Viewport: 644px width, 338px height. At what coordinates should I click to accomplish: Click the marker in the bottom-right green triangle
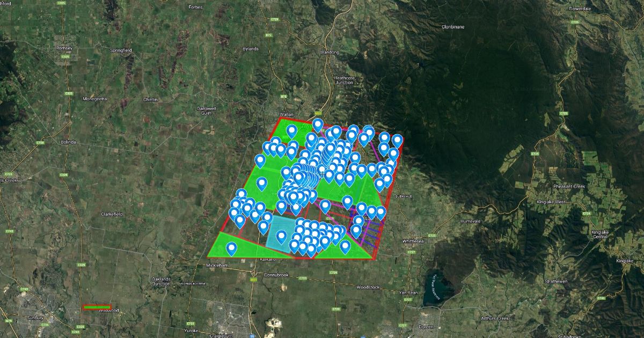(x=345, y=246)
